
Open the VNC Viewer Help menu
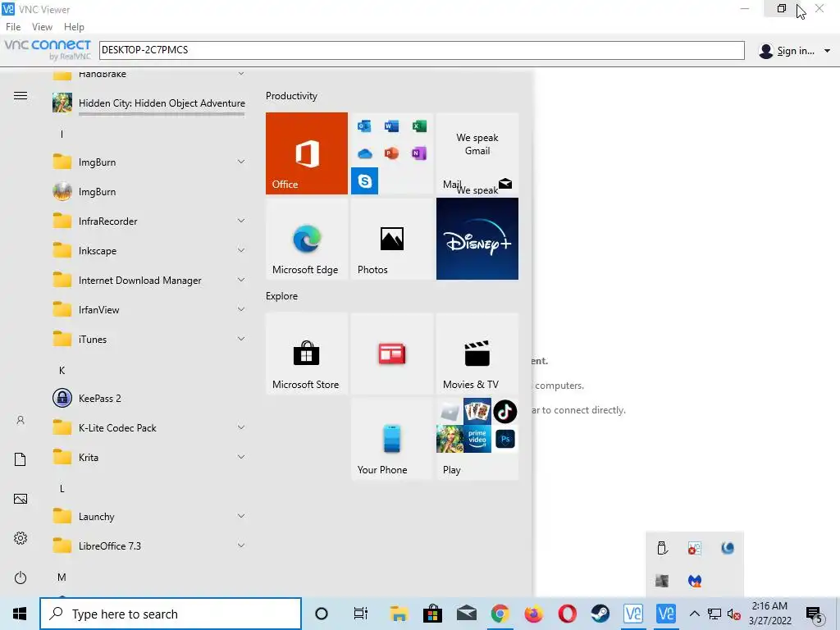(x=74, y=27)
